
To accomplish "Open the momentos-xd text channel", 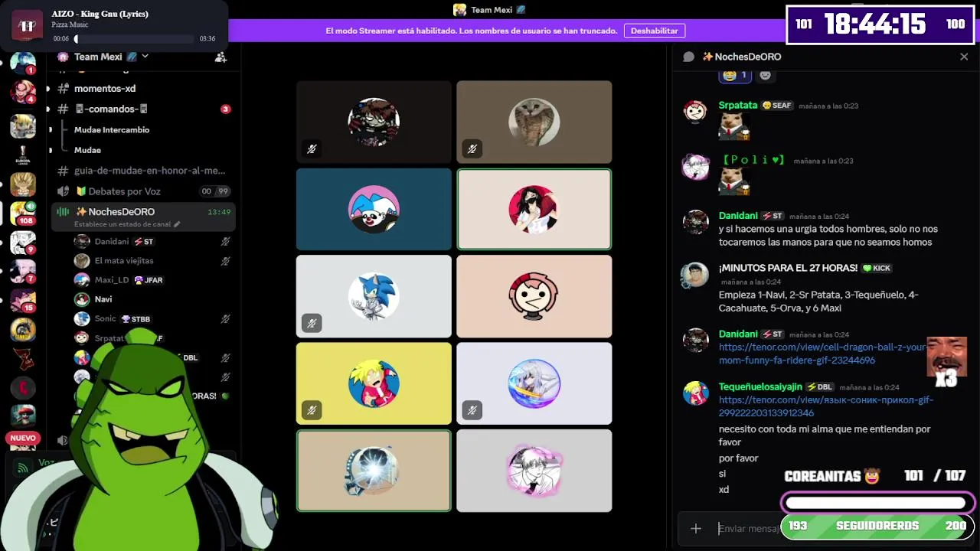I will (x=104, y=89).
